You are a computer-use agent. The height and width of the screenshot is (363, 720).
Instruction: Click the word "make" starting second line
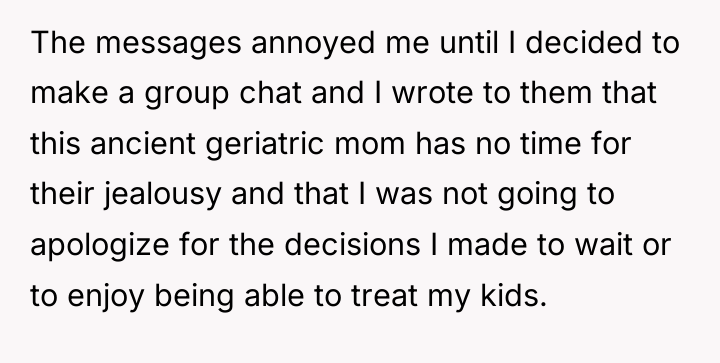69,93
